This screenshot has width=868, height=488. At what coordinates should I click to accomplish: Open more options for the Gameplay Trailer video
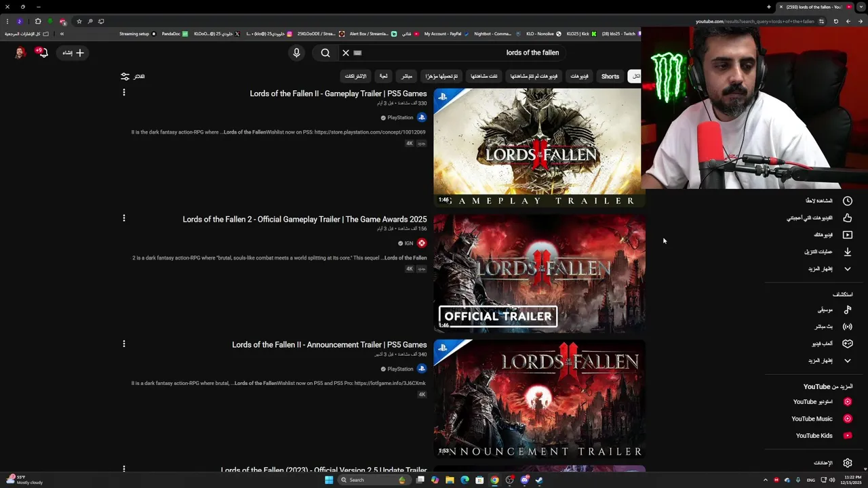123,92
